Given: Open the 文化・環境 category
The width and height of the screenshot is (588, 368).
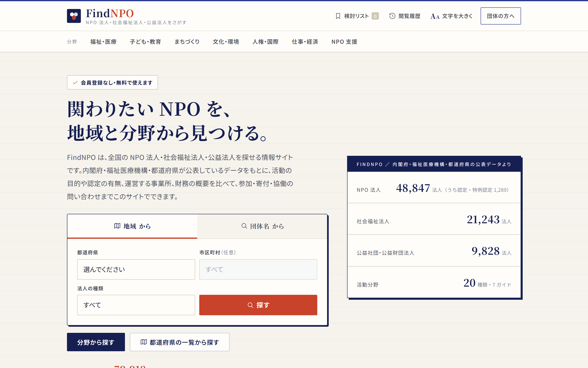Looking at the screenshot, I should [226, 42].
